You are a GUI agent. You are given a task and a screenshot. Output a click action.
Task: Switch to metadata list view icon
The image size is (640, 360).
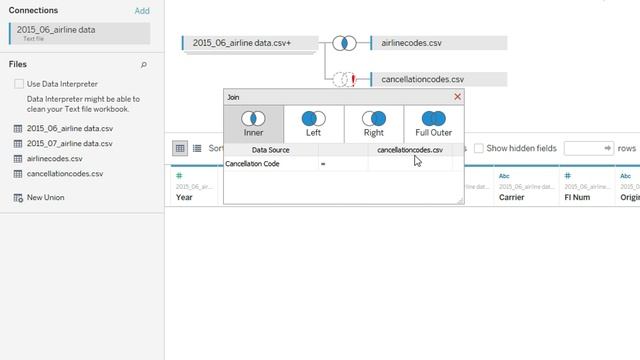point(197,149)
